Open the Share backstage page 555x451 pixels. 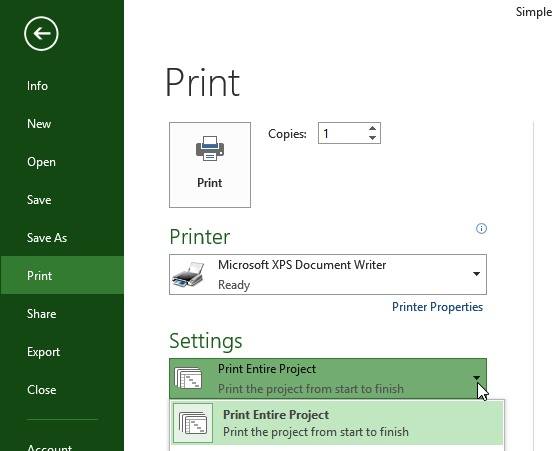click(x=41, y=314)
